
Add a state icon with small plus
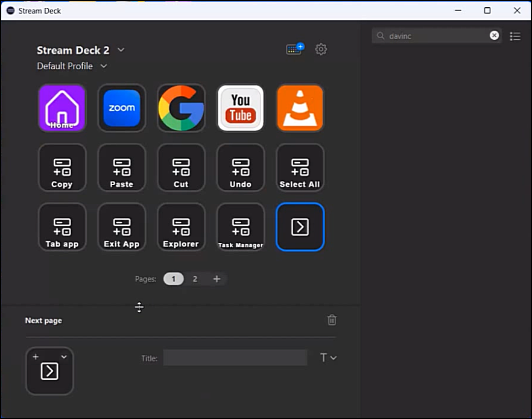36,357
